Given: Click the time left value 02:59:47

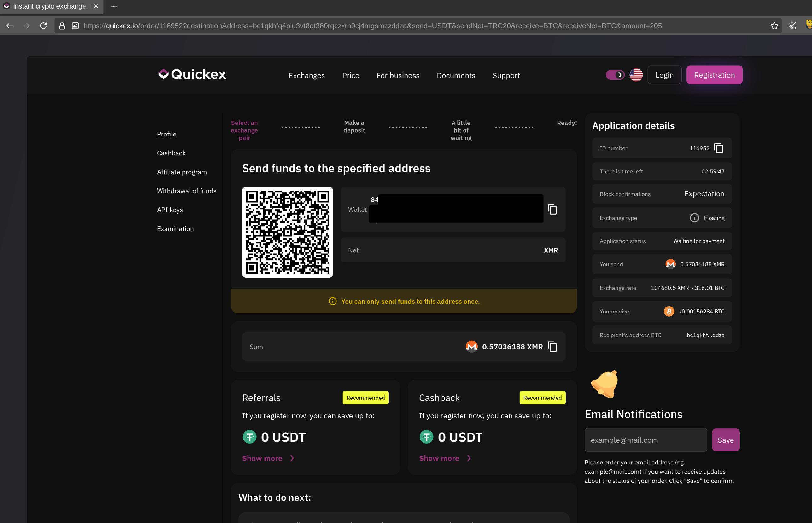Looking at the screenshot, I should pos(713,171).
